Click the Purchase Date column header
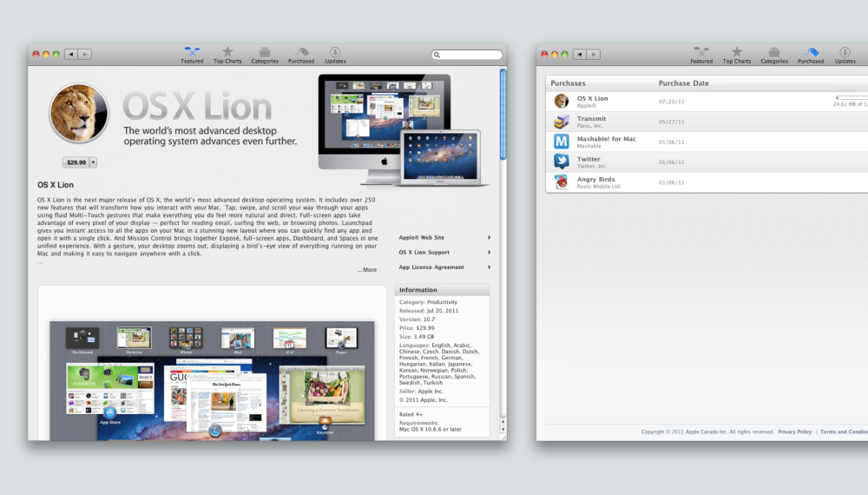This screenshot has width=868, height=495. click(x=684, y=83)
